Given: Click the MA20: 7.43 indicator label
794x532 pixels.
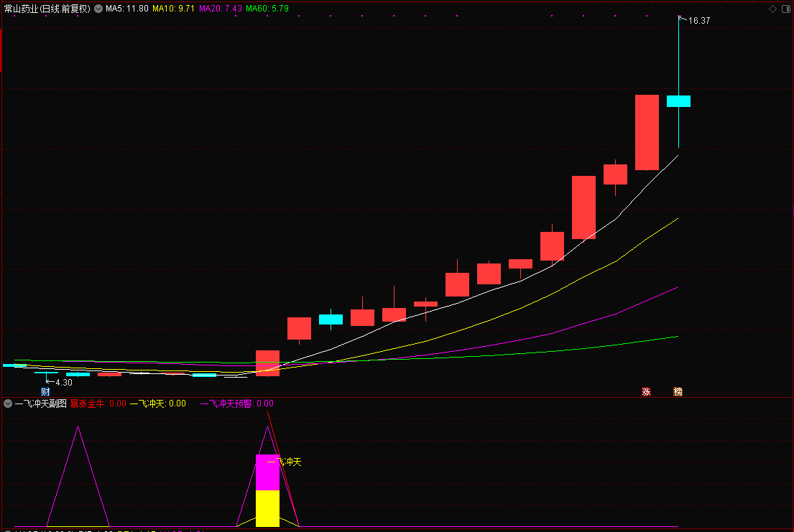Looking at the screenshot, I should click(x=221, y=9).
